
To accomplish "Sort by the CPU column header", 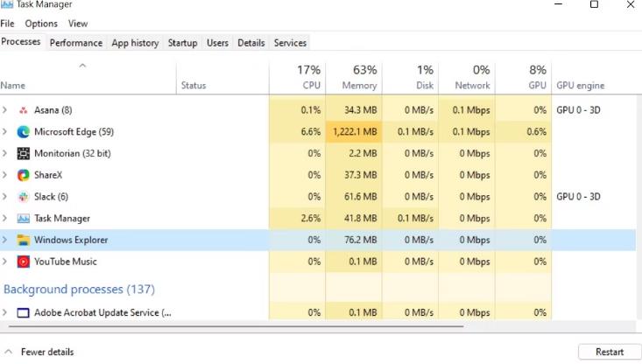I will coord(298,78).
